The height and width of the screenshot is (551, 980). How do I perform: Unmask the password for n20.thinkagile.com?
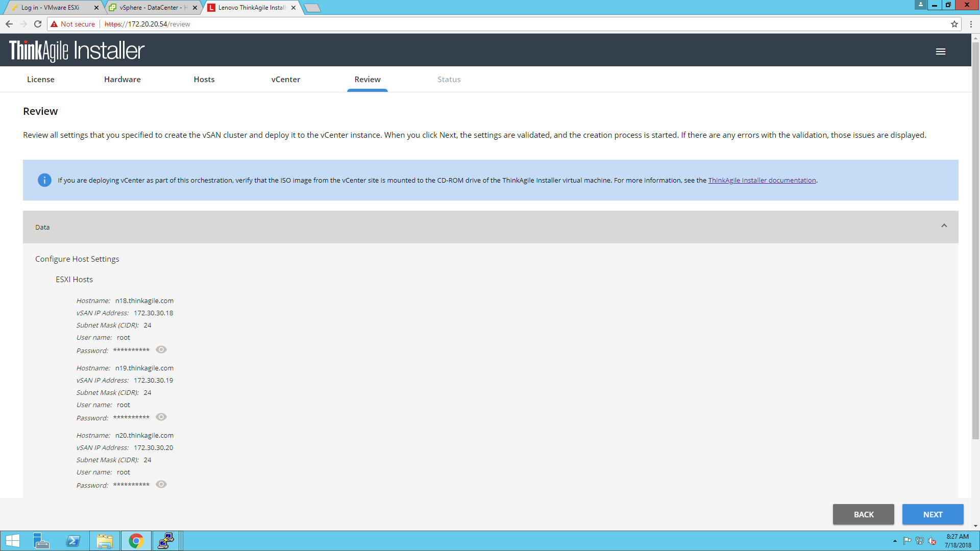coord(161,484)
